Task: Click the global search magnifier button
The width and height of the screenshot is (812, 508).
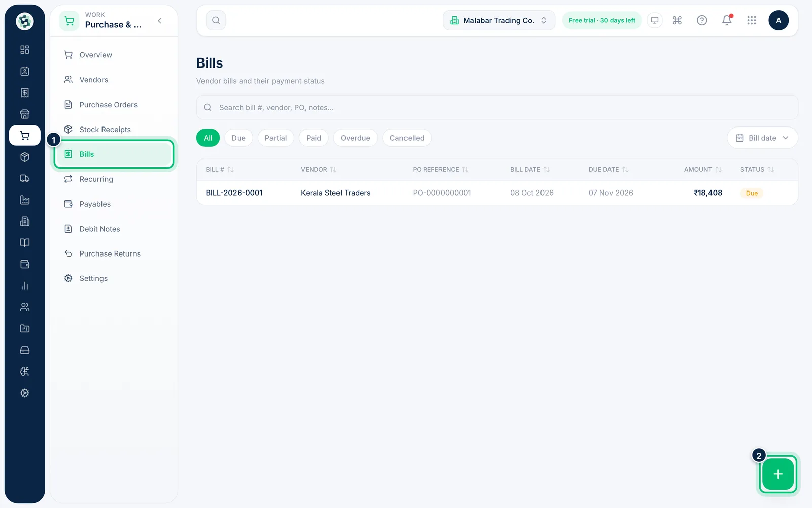Action: coord(216,20)
